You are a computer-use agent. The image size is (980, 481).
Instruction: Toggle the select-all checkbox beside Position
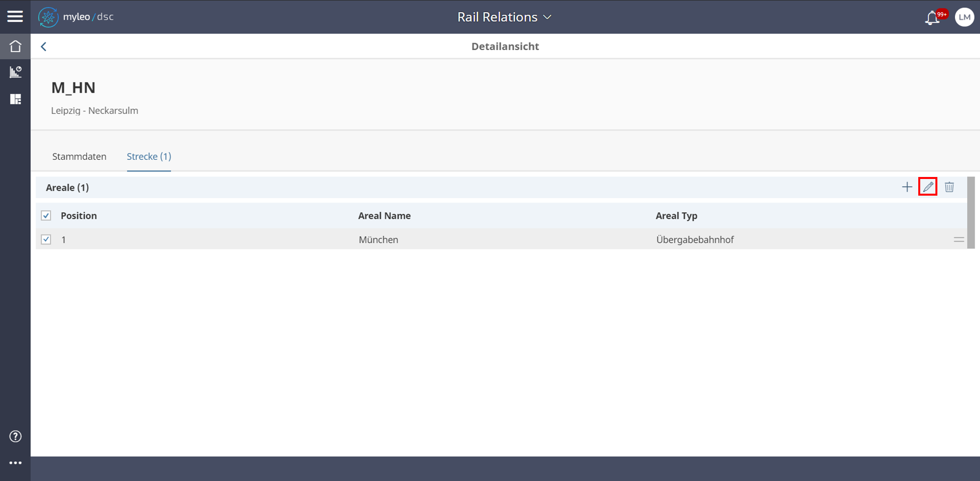click(46, 216)
